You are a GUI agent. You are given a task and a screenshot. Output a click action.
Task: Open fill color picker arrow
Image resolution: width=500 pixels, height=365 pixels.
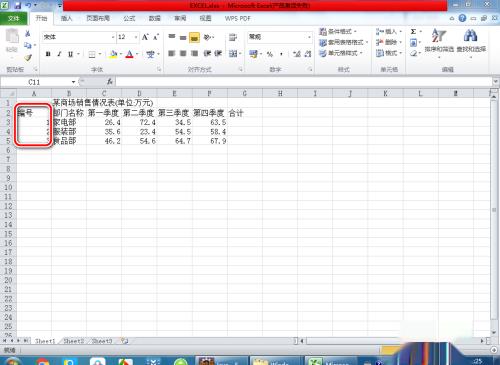(121, 54)
